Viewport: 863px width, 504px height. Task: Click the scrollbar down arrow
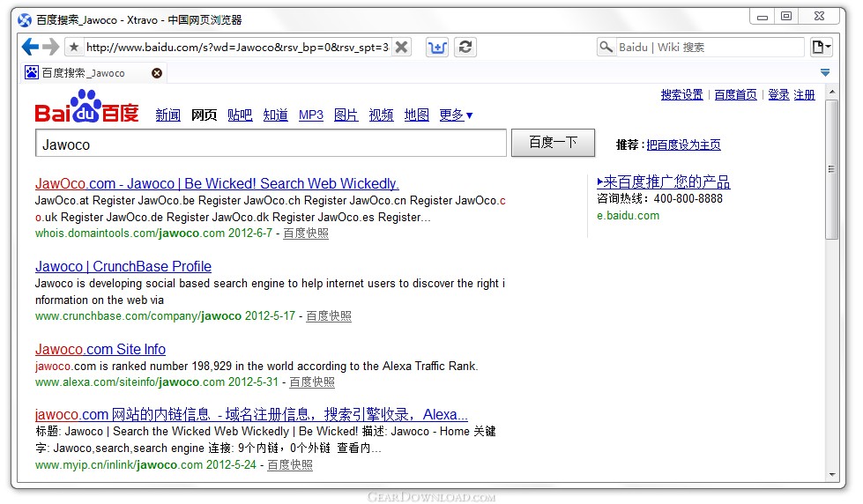(x=831, y=474)
